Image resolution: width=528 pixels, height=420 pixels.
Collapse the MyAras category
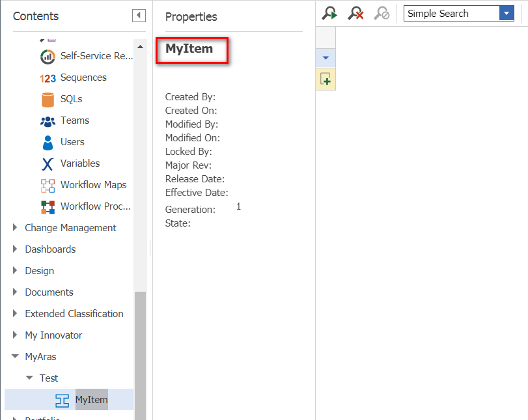click(15, 356)
